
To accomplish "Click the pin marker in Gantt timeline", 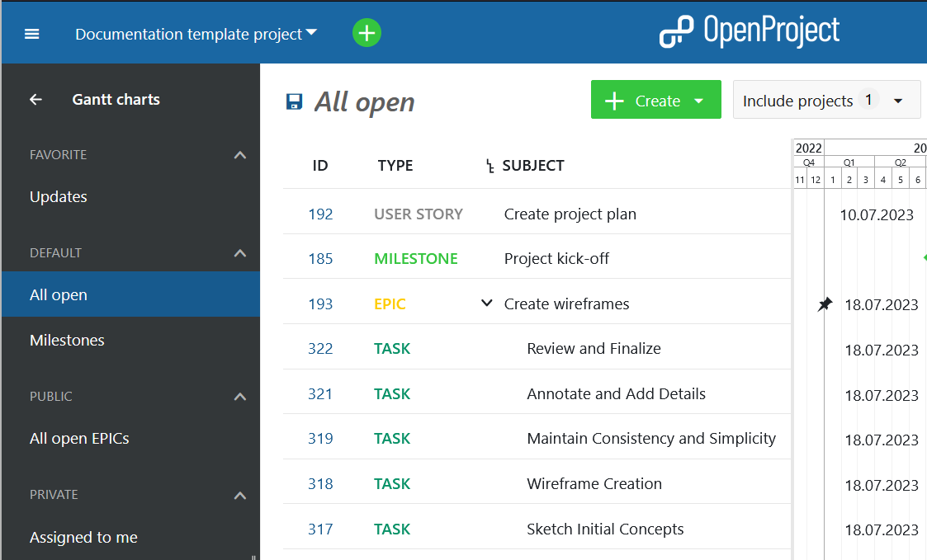I will tap(825, 304).
